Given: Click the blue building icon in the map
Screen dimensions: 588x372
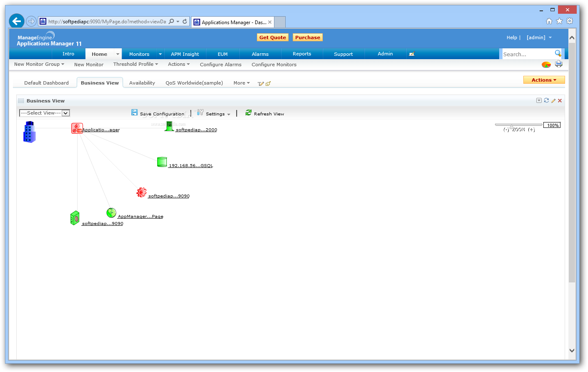Looking at the screenshot, I should (29, 132).
